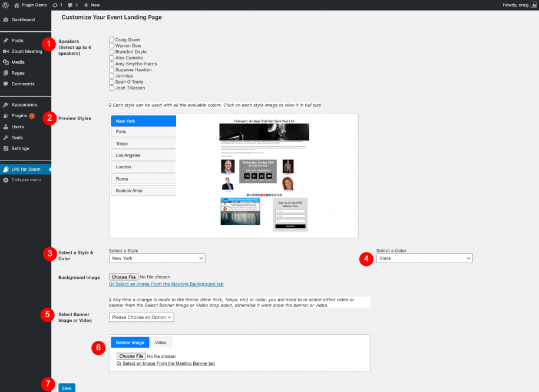Click the Save button
This screenshot has width=539, height=392.
coord(67,387)
